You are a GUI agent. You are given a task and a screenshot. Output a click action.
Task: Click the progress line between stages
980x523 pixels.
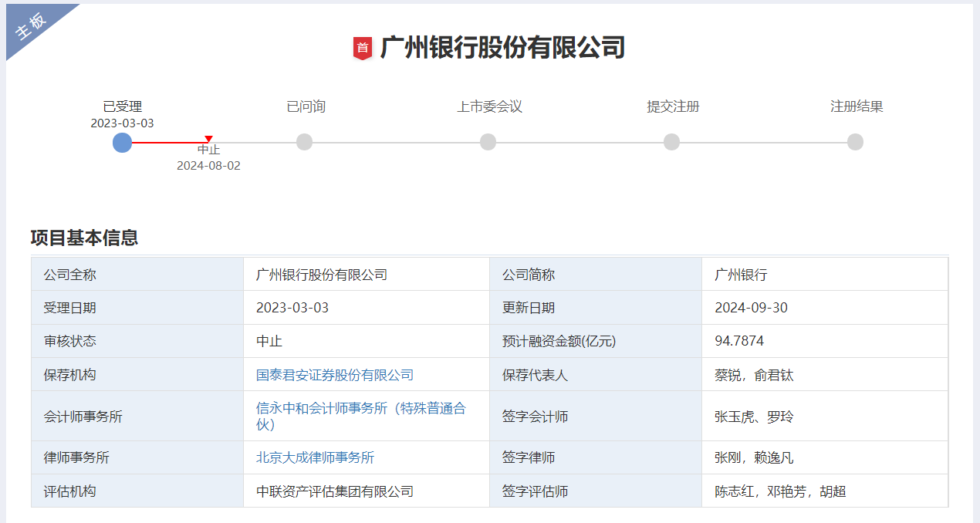pyautogui.click(x=396, y=142)
